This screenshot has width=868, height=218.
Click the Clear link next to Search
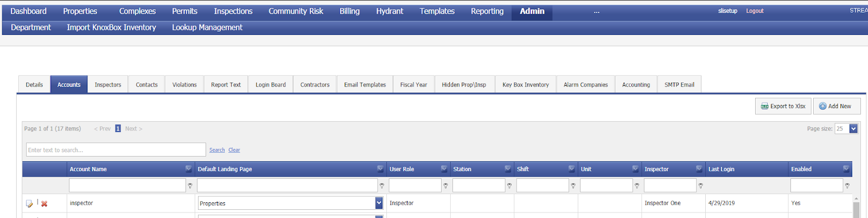pos(234,150)
